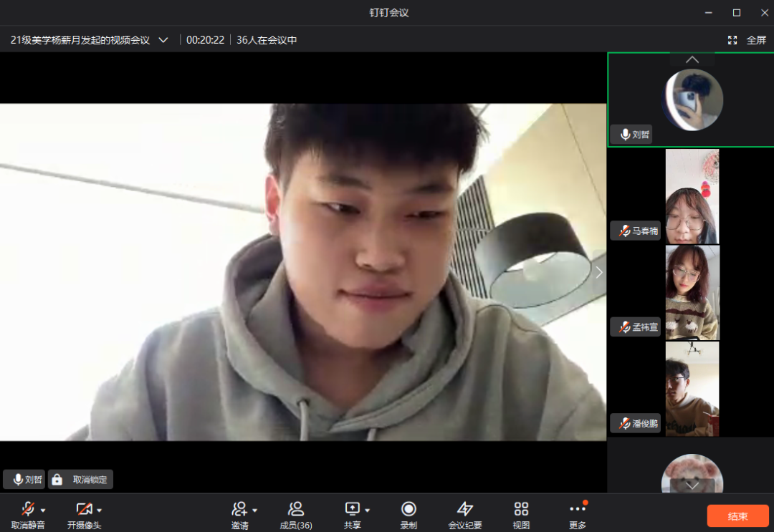Open the dropdown arrow beside 取消静音
The image size is (774, 532).
pyautogui.click(x=43, y=510)
